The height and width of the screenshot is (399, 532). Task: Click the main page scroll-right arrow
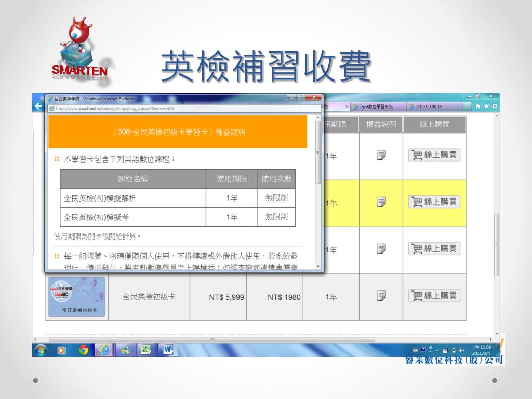click(490, 339)
